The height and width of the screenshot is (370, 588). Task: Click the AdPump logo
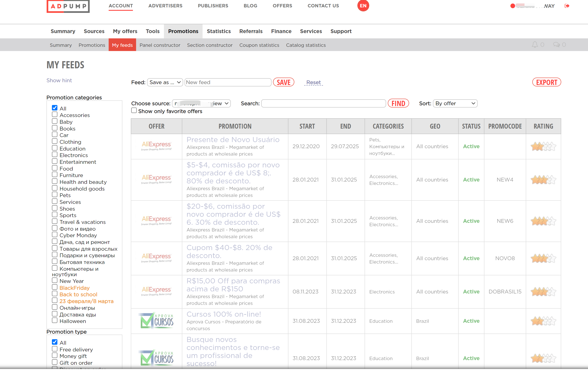[x=68, y=6]
